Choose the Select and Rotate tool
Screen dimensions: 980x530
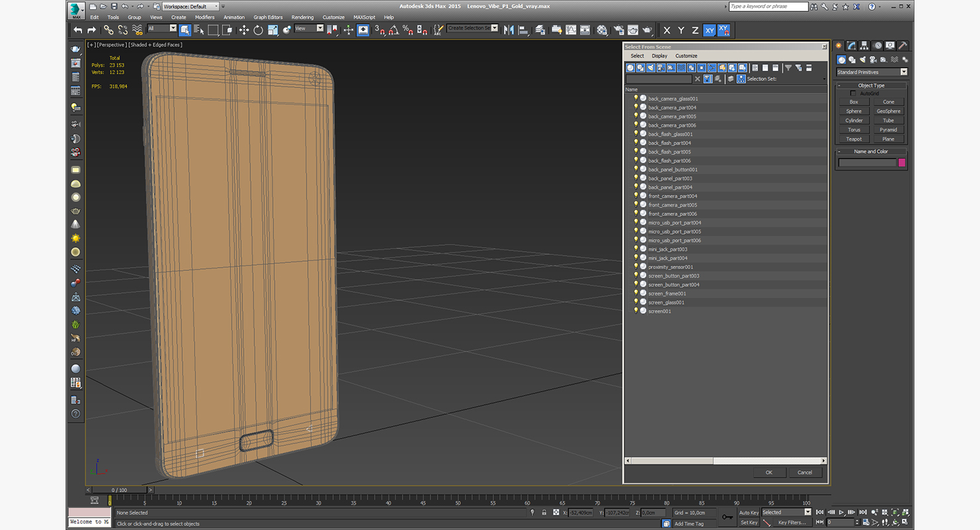click(258, 30)
